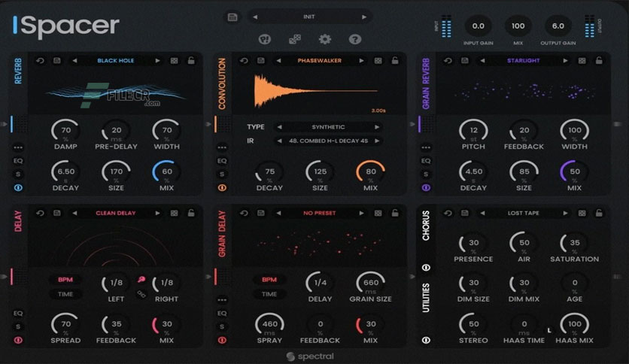Go to previous global preset before INIT
The height and width of the screenshot is (364, 629).
tap(255, 17)
